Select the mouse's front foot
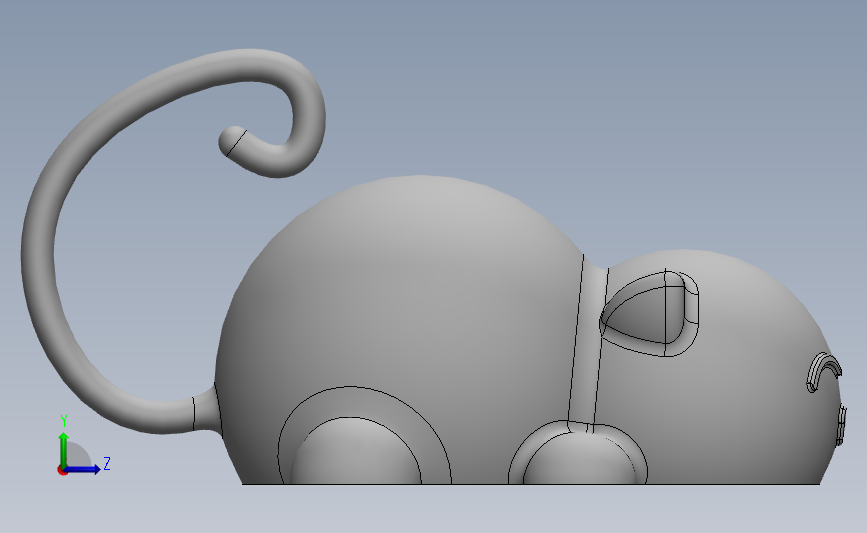 [x=579, y=459]
